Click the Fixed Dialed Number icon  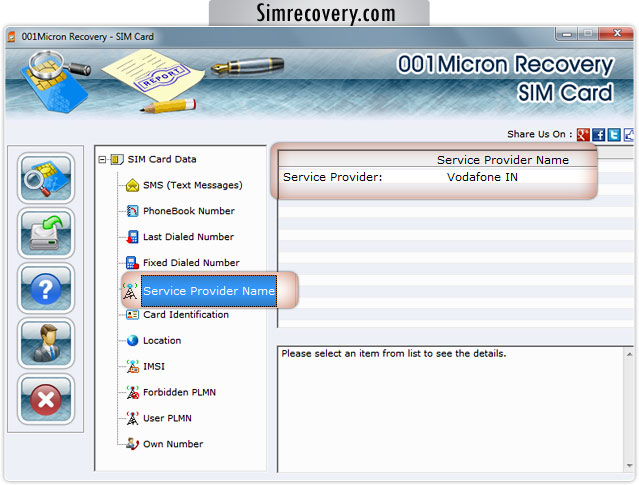click(x=132, y=263)
